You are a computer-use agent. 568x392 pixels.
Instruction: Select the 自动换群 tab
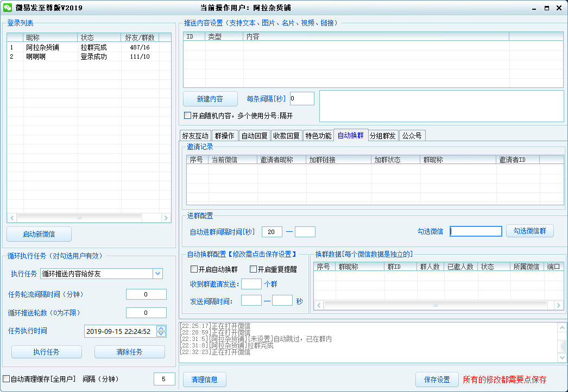pyautogui.click(x=351, y=135)
